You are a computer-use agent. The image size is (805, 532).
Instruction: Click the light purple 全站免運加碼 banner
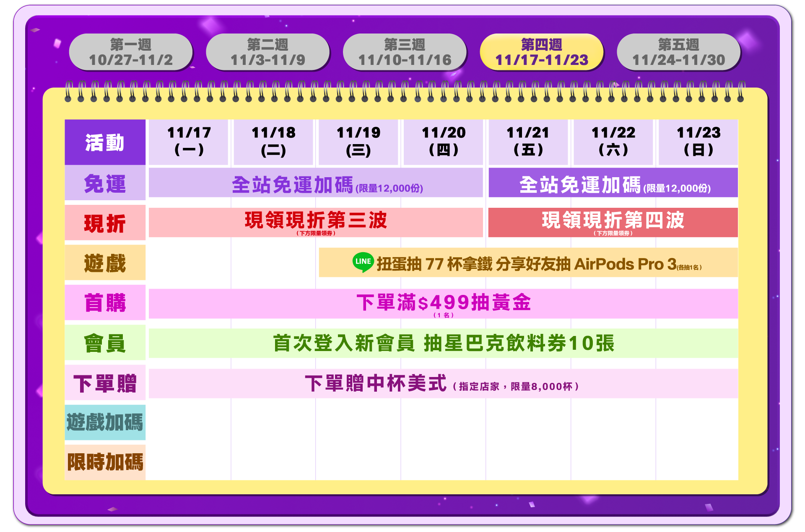[x=315, y=183]
